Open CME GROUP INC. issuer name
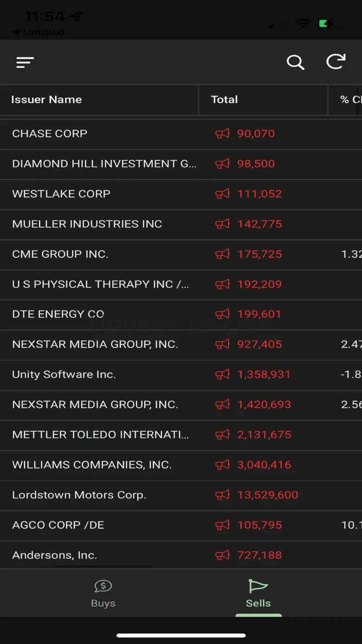 [x=60, y=254]
